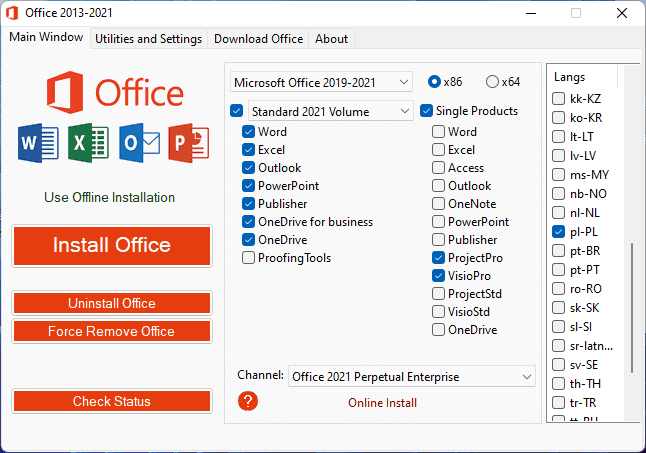Check PowerPoint under Single Products
The height and width of the screenshot is (453, 646).
(438, 222)
